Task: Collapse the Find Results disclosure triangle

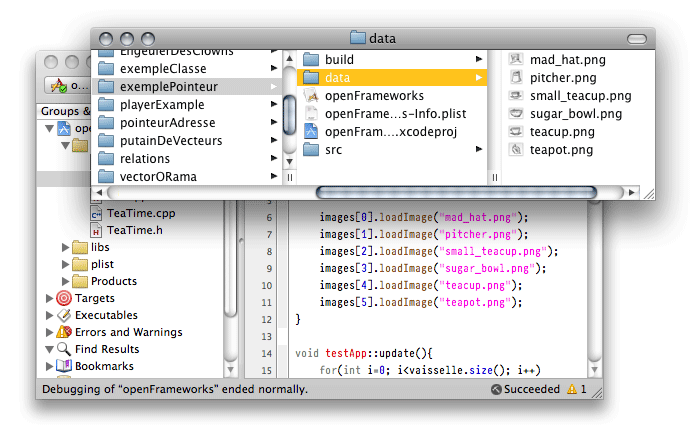Action: coord(50,349)
